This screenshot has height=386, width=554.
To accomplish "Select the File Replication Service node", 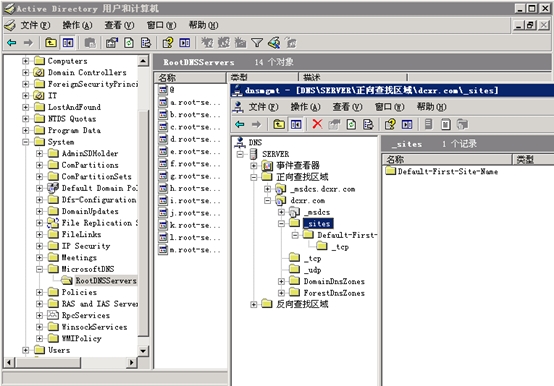I will [x=100, y=223].
